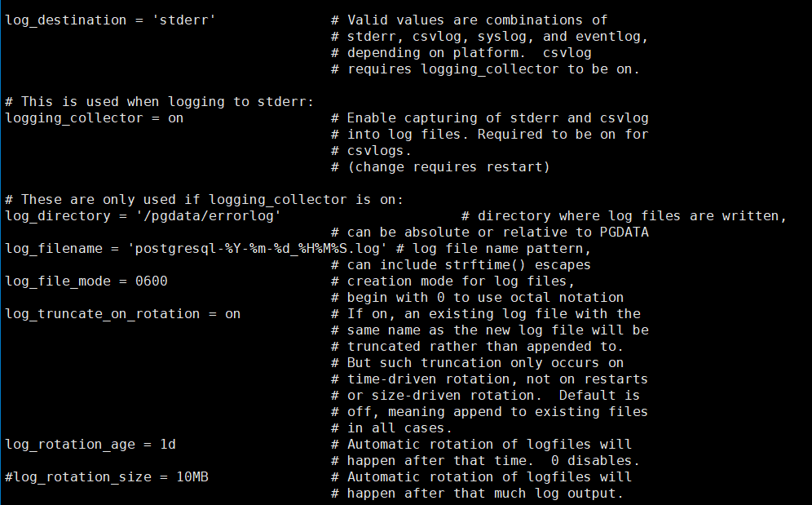Click the commented #log_rotation_size parameter

(77, 476)
